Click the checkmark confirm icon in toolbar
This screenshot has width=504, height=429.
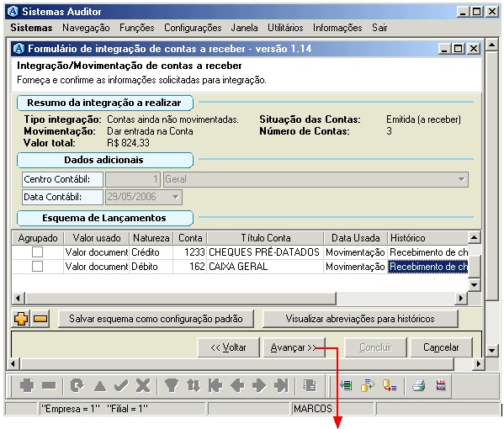tap(121, 385)
